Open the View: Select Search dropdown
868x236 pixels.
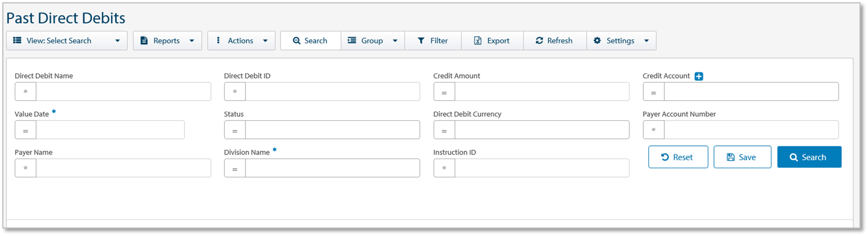click(66, 40)
